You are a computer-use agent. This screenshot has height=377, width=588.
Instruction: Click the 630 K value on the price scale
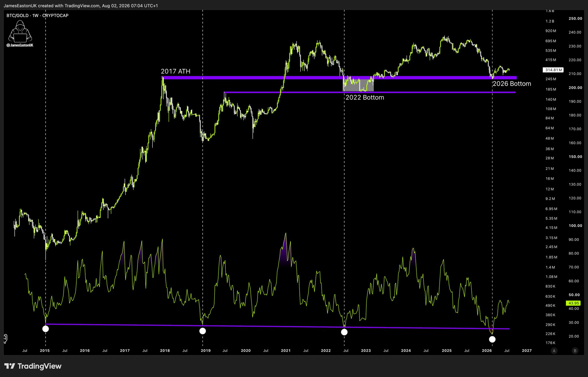click(551, 297)
